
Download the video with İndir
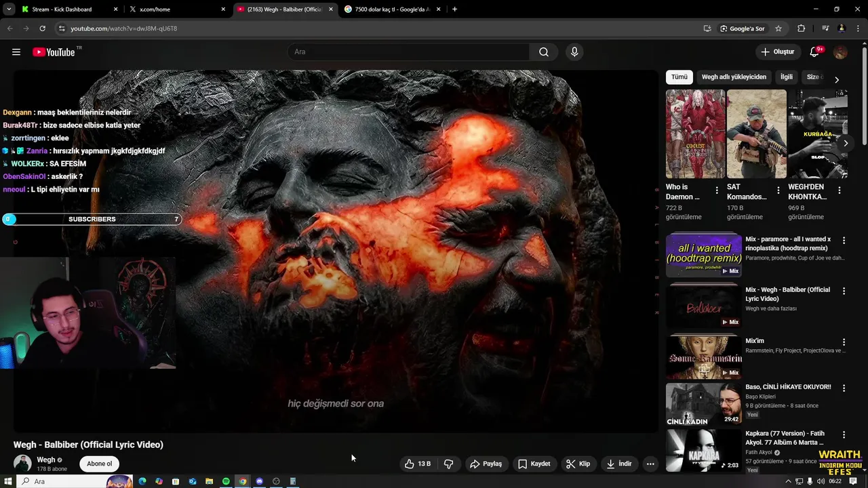(619, 464)
